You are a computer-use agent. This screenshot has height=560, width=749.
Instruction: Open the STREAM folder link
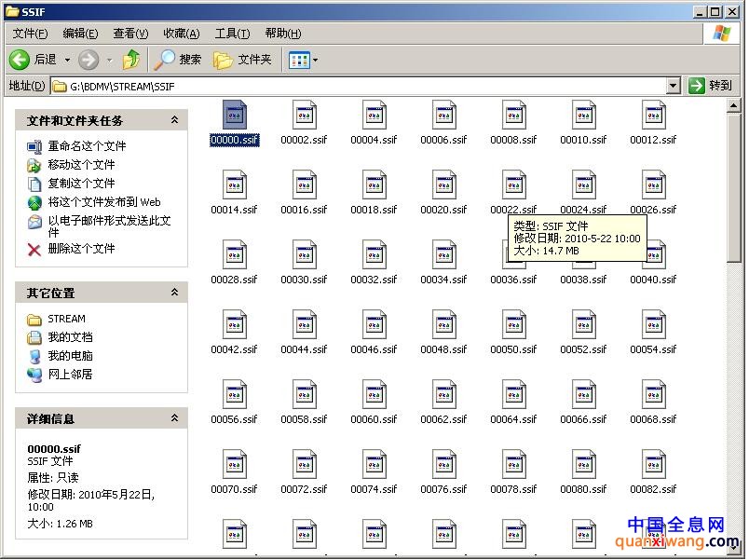[66, 319]
